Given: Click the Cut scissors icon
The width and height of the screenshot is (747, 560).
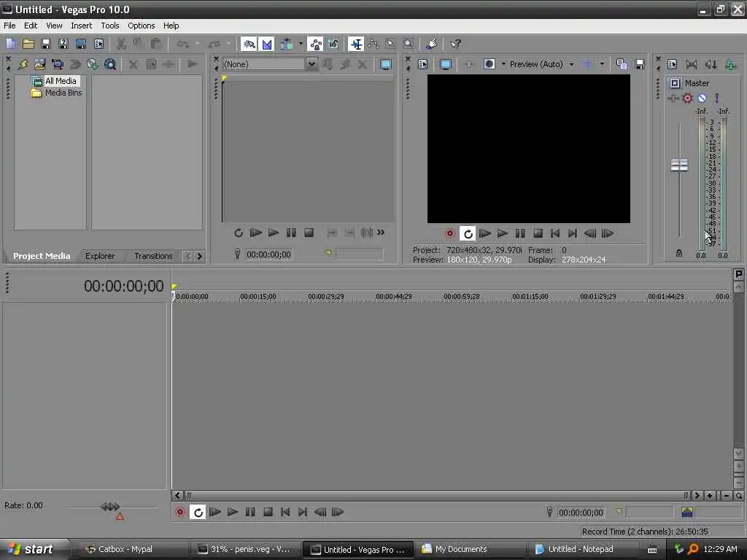Looking at the screenshot, I should point(121,44).
